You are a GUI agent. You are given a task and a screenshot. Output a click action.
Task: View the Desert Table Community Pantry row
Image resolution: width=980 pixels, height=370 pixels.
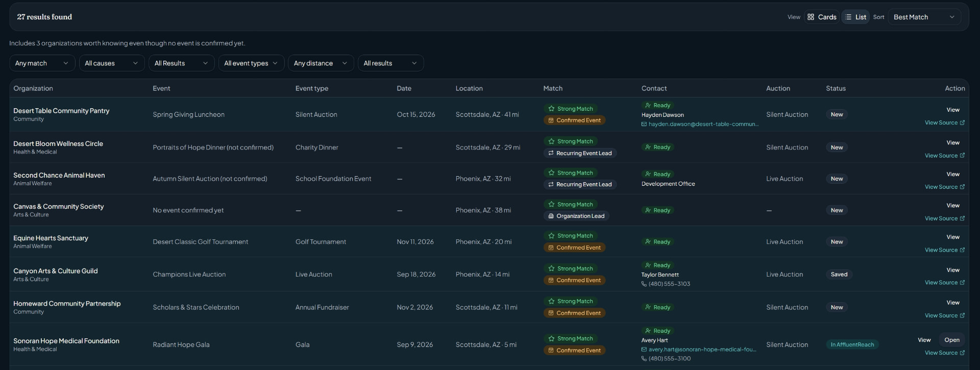pos(952,110)
